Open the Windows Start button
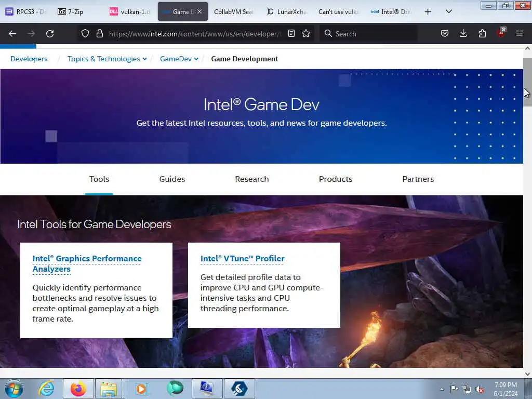This screenshot has height=399, width=532. [14, 389]
